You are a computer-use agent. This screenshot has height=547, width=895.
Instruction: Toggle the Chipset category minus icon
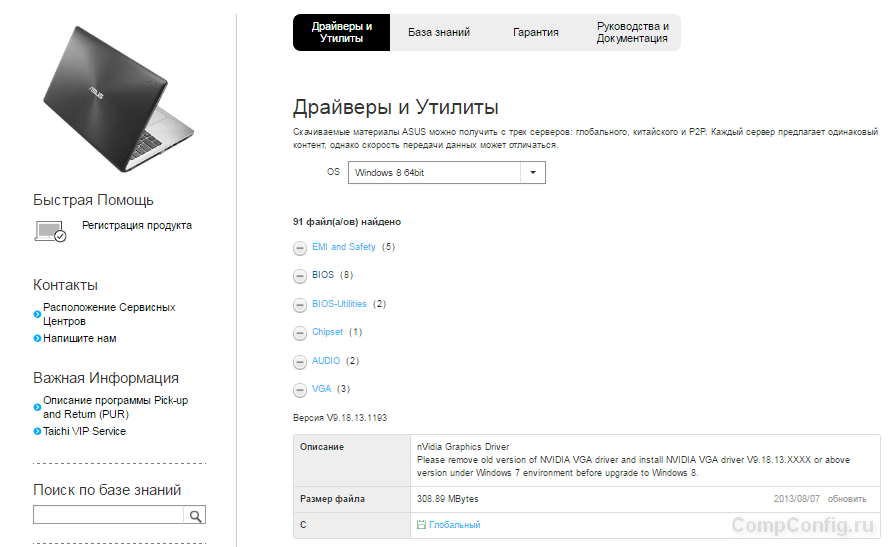coord(300,333)
